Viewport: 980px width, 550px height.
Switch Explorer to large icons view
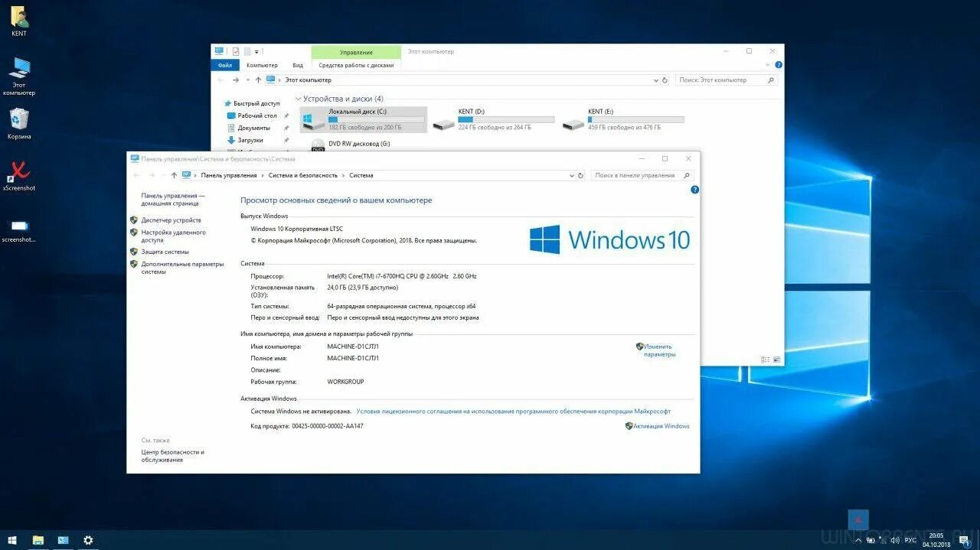coord(776,359)
